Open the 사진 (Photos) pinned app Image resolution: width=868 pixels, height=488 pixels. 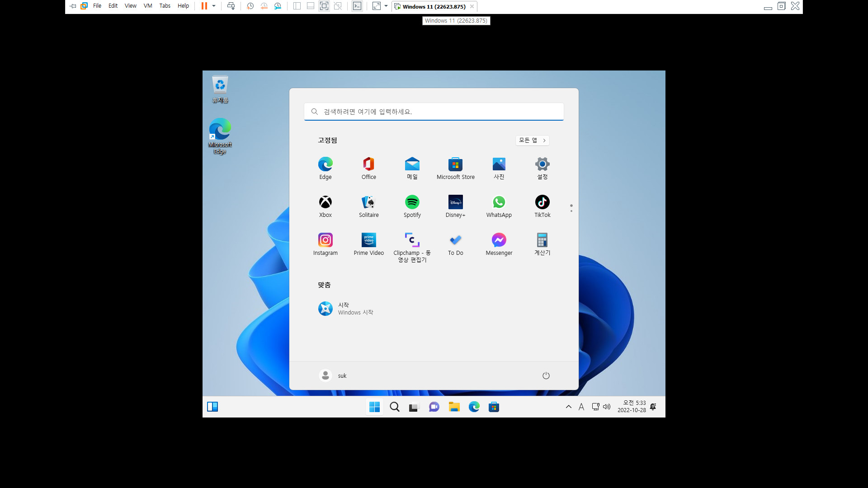tap(499, 169)
